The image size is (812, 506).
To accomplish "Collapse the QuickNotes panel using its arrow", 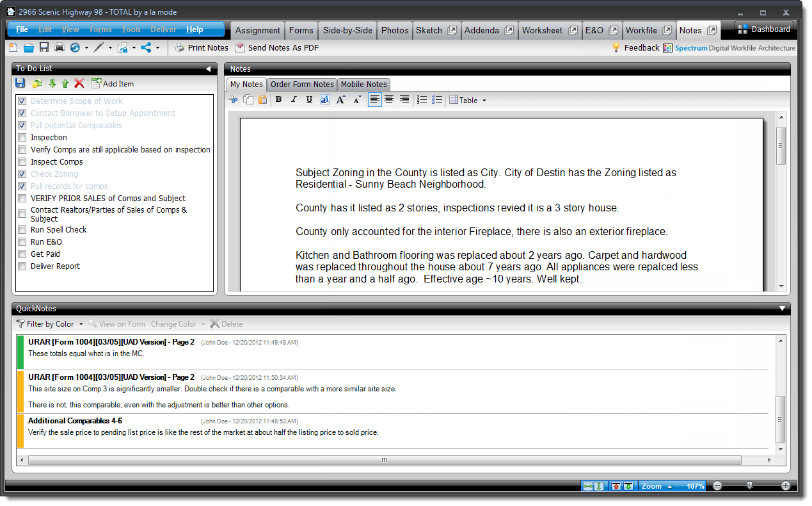I will click(x=782, y=309).
